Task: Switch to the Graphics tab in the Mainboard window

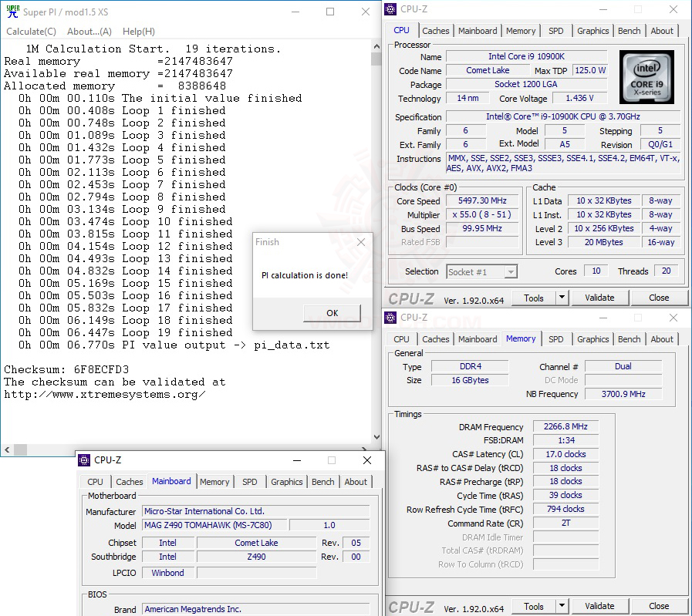Action: tap(286, 481)
